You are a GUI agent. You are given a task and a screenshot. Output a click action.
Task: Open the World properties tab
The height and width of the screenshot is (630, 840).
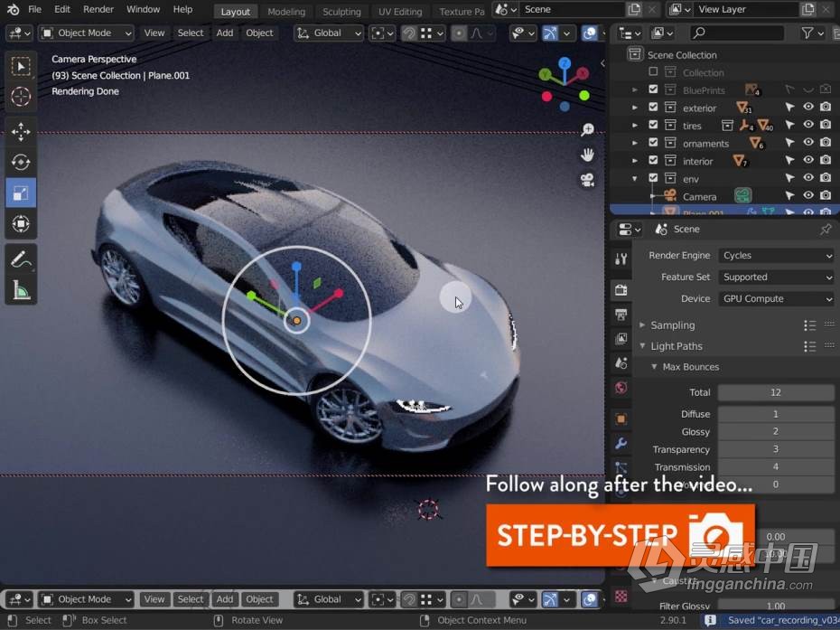pyautogui.click(x=621, y=387)
